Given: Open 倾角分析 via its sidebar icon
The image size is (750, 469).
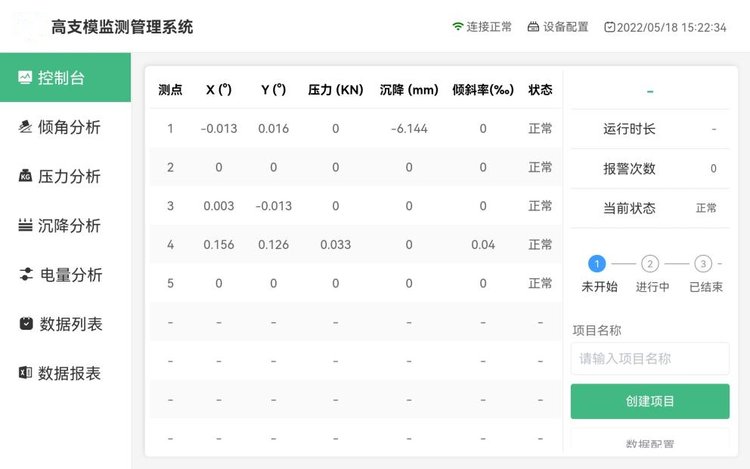Looking at the screenshot, I should coord(25,127).
